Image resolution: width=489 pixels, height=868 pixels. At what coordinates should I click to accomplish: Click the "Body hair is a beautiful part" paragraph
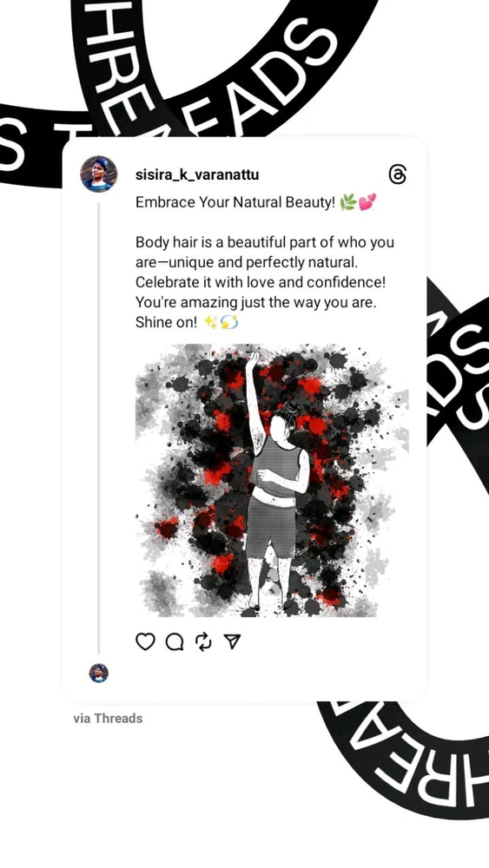coord(265,282)
